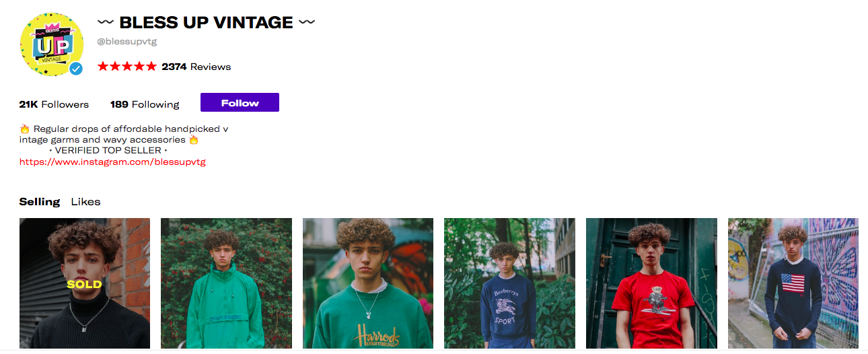Open the 2374 Reviews link
This screenshot has width=868, height=354.
(x=196, y=67)
